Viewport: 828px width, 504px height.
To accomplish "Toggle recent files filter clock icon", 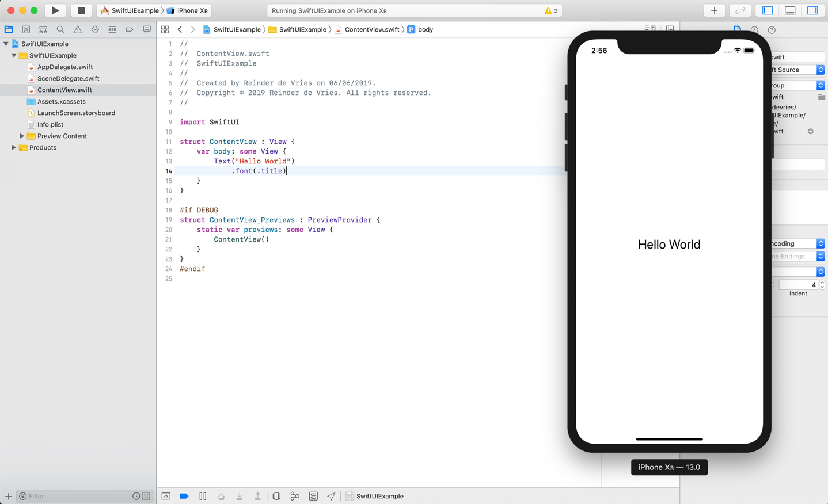I will (x=136, y=496).
